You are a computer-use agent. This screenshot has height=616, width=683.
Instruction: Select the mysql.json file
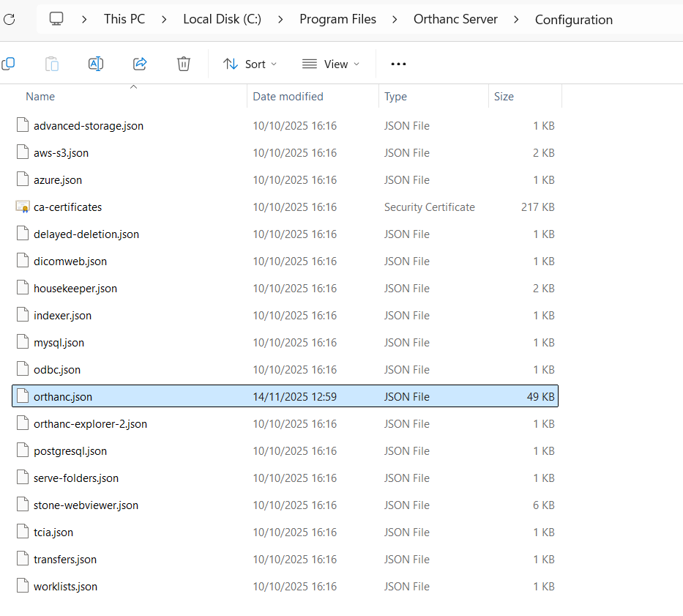59,343
